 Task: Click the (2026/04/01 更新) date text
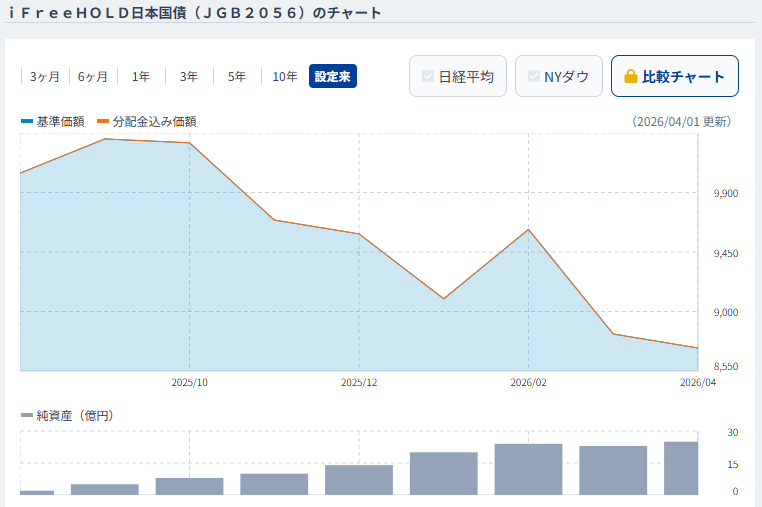coord(681,122)
